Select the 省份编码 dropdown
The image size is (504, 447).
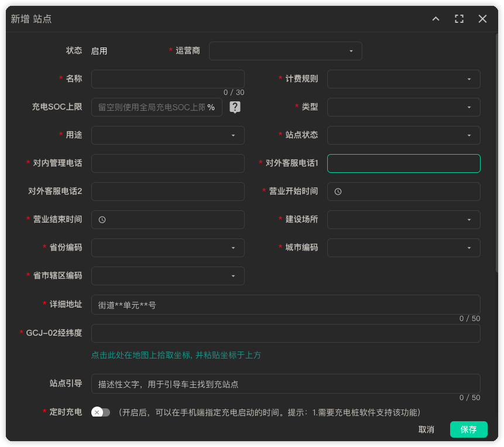[168, 248]
